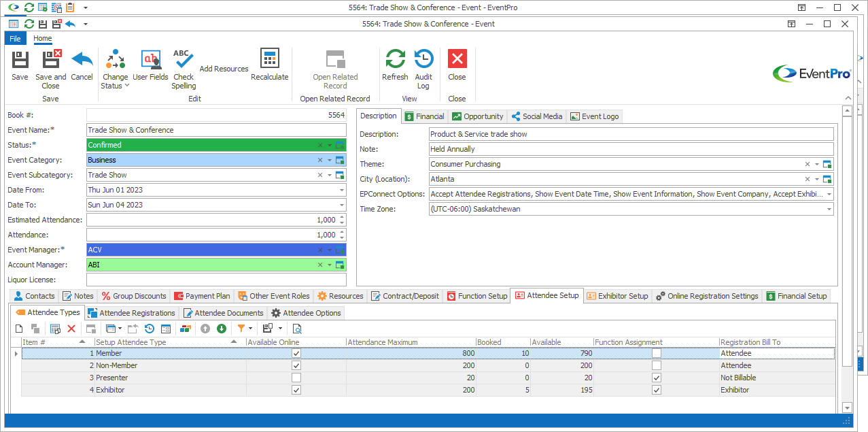Click Save and Close in ribbon
Image resolution: width=868 pixels, height=432 pixels.
point(51,69)
